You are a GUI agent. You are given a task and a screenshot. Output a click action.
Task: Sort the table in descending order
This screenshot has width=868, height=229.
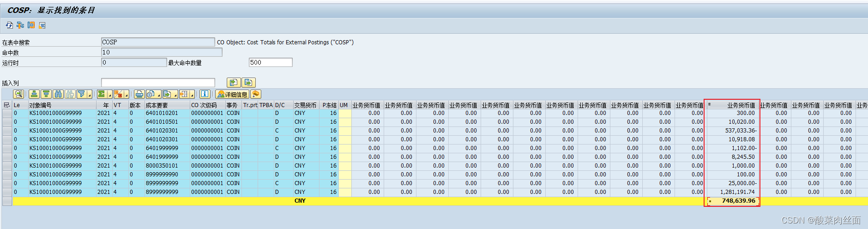(46, 94)
